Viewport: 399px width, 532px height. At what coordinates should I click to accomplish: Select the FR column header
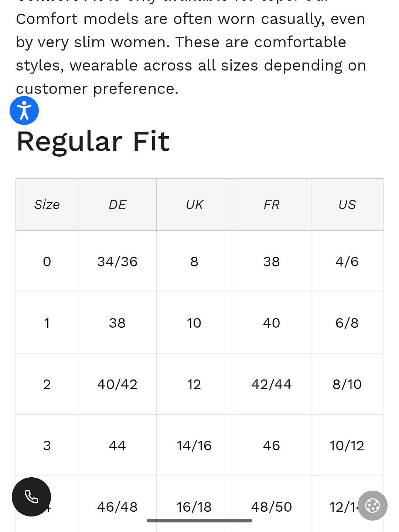(x=272, y=205)
